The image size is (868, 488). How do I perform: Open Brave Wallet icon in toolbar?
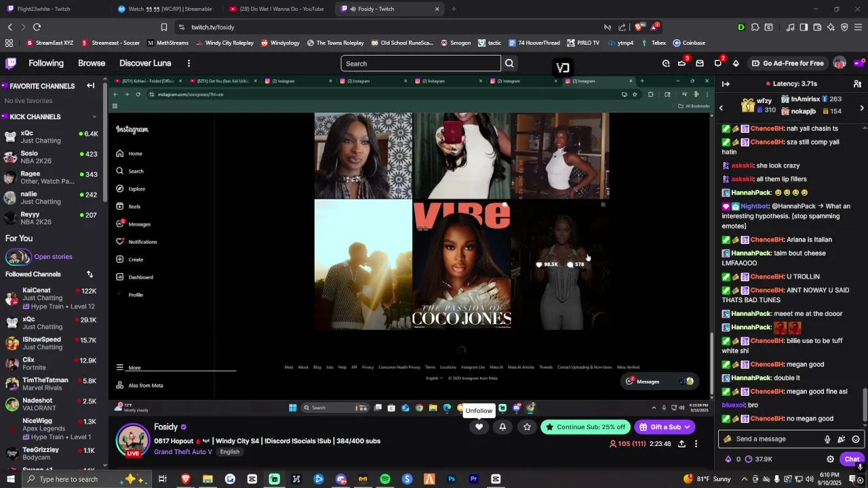[818, 27]
